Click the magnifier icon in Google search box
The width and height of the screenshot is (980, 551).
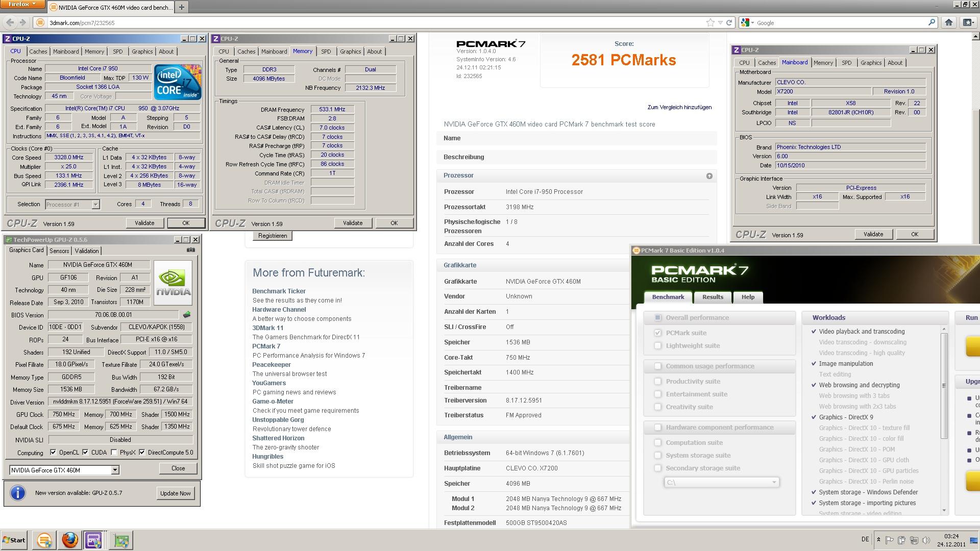click(x=932, y=22)
